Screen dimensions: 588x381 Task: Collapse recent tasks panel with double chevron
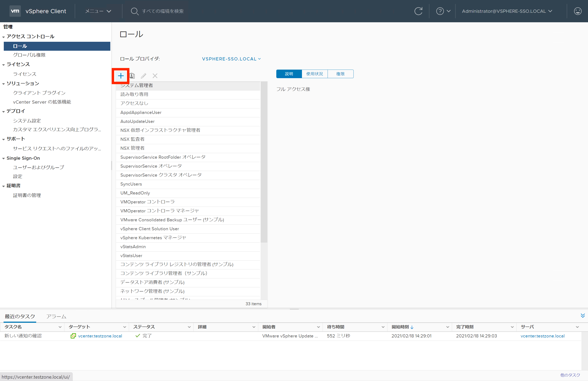pos(583,316)
